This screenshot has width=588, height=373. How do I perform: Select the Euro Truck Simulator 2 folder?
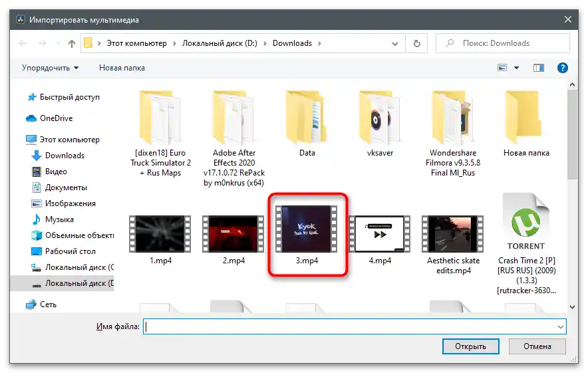pos(160,134)
